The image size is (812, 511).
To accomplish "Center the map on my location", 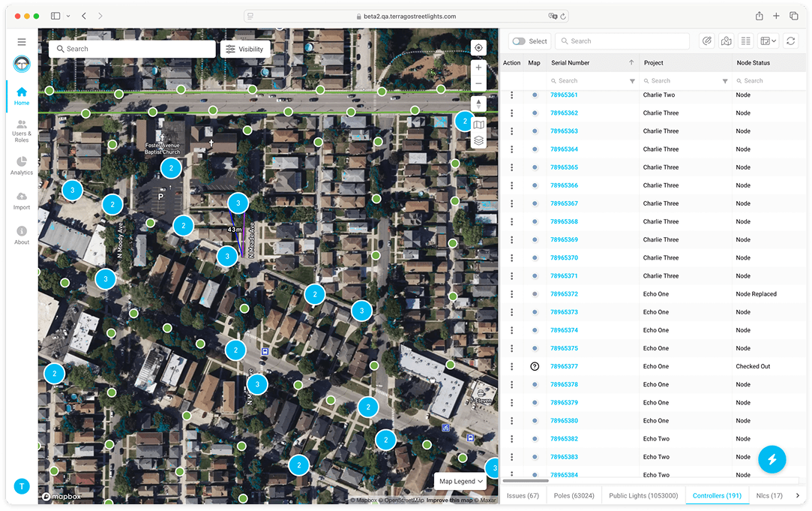I will (x=478, y=48).
